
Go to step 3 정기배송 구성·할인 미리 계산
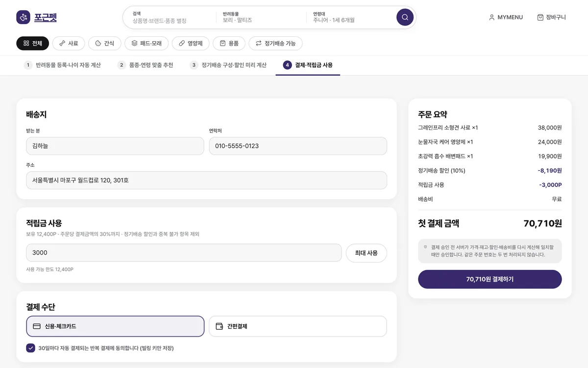228,65
